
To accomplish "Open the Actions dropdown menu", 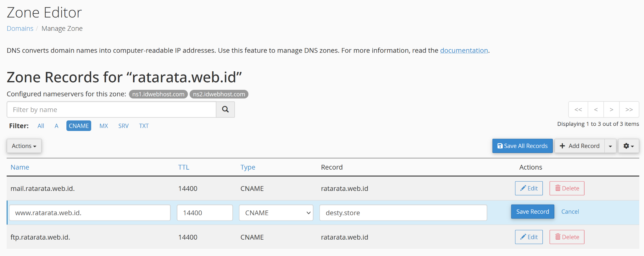I will [24, 146].
